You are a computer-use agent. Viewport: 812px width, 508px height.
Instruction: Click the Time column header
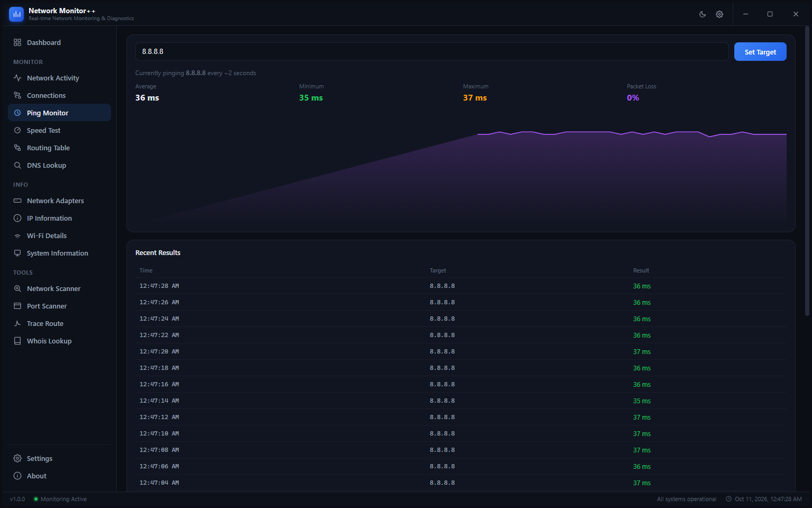pos(146,270)
